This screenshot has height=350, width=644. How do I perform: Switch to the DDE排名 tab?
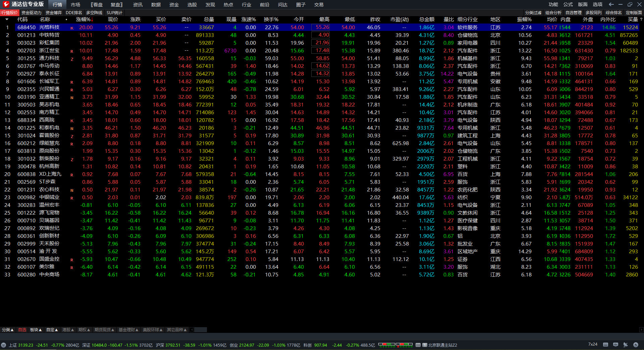tap(74, 13)
